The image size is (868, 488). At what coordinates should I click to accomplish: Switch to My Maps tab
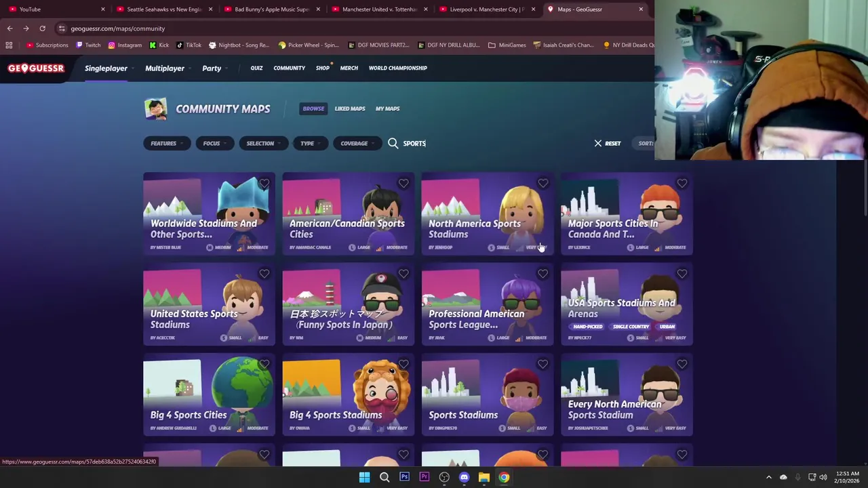pos(388,108)
